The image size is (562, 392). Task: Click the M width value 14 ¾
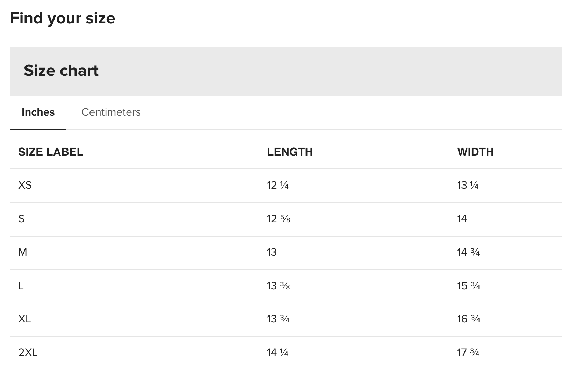point(468,252)
